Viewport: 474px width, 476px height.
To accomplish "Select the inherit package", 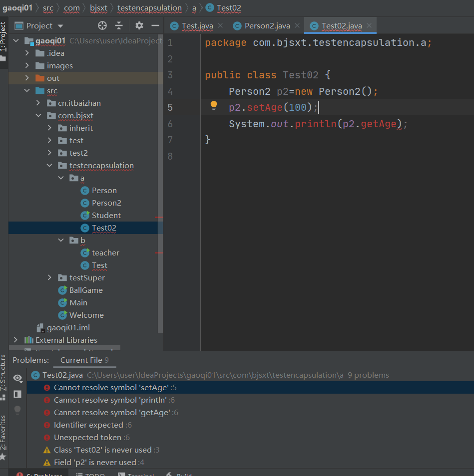I will (81, 128).
